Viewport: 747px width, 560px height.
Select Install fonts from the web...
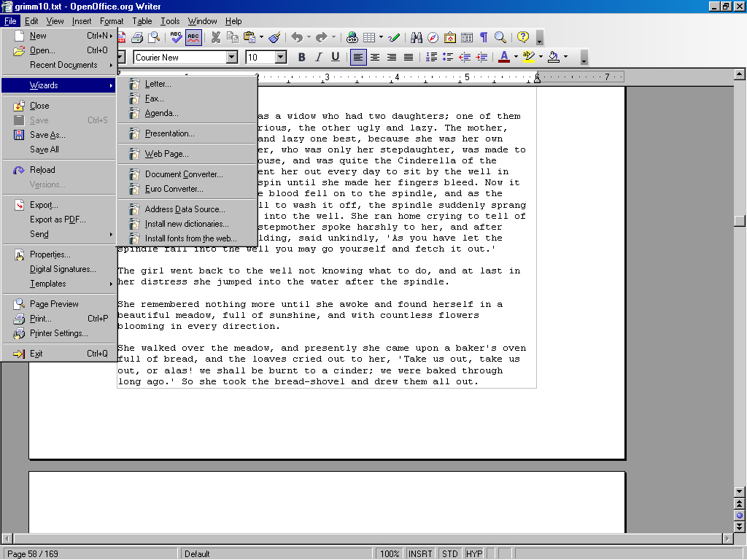coord(187,238)
